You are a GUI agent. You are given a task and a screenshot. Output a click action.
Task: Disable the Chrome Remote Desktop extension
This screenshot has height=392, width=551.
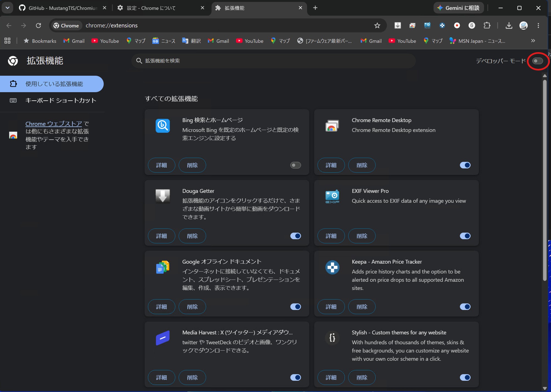point(465,165)
